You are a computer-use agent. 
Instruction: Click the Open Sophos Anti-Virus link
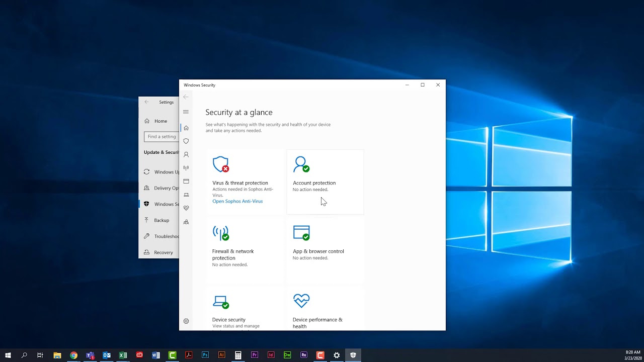(237, 201)
